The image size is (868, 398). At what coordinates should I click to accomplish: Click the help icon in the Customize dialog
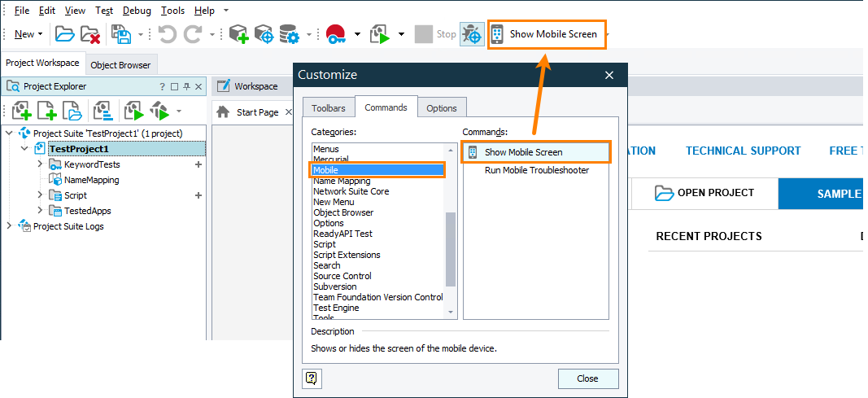(312, 378)
